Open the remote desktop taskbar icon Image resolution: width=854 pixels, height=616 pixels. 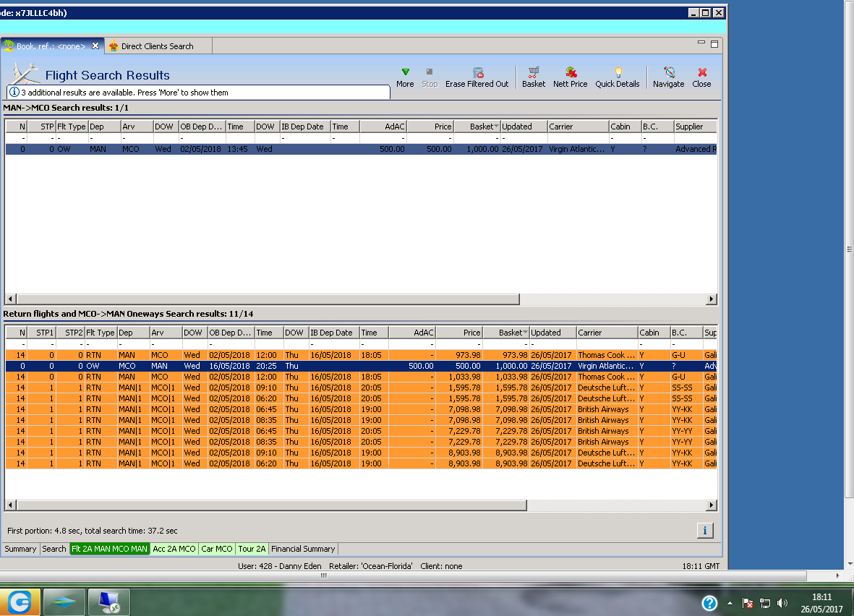109,602
